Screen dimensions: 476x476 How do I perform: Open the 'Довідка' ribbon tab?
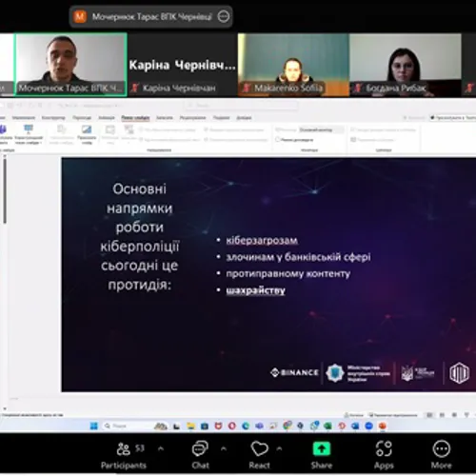coord(244,118)
